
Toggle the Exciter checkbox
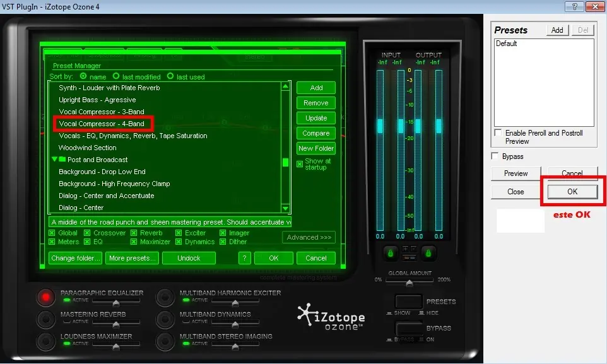[179, 233]
